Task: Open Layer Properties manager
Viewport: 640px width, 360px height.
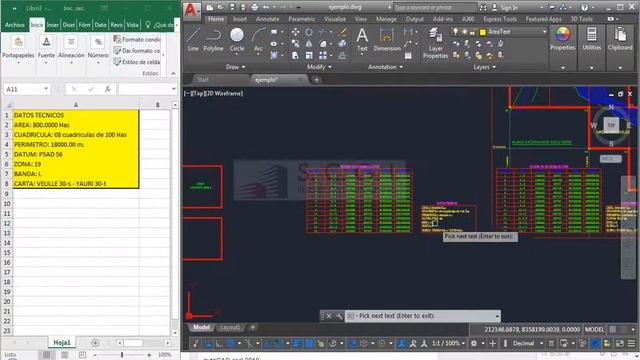Action: click(x=436, y=43)
